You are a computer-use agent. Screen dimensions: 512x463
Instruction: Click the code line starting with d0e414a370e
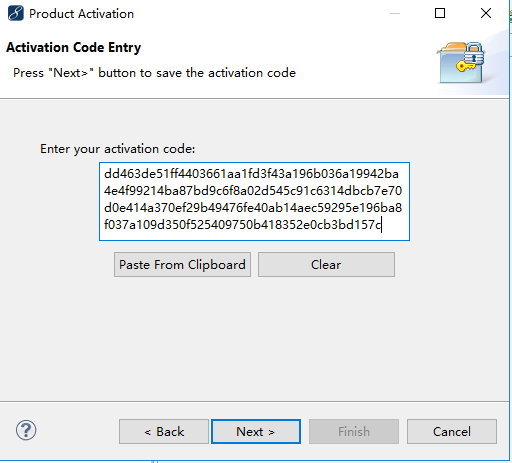[x=253, y=208]
